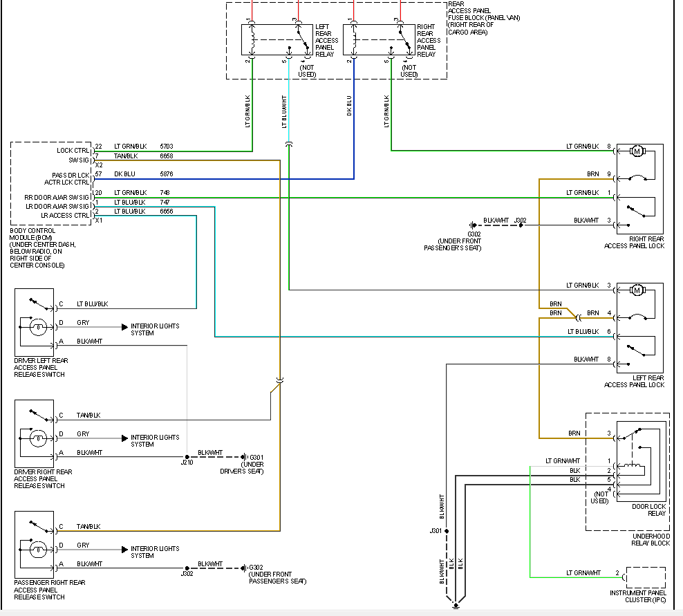The width and height of the screenshot is (683, 616).
Task: Click the lamp symbol in Driver Left Rear switch
Action: tap(39, 326)
